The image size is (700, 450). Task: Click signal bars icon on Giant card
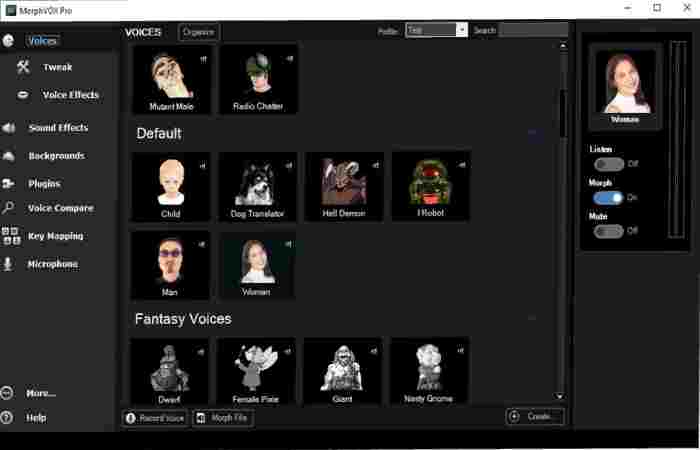point(374,352)
